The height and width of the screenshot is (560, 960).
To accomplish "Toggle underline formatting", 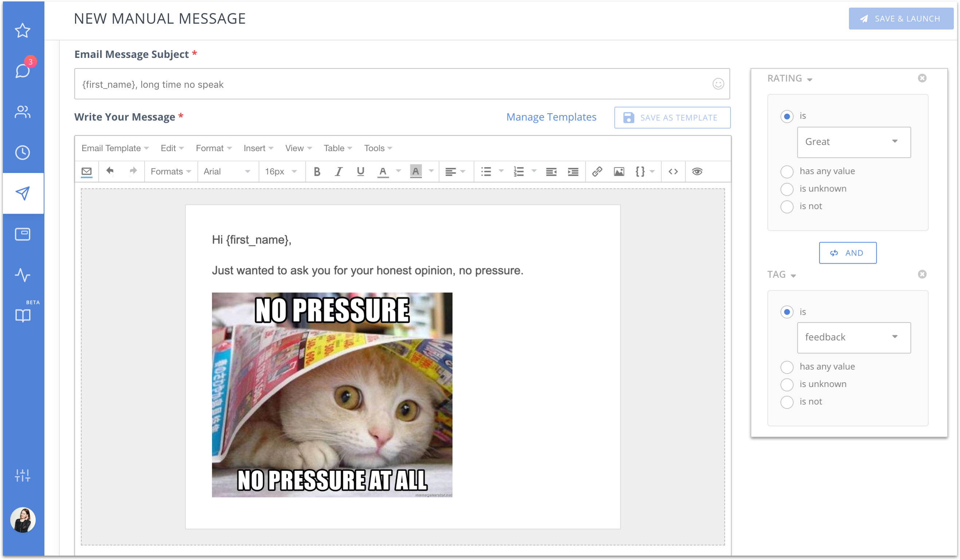I will tap(361, 171).
